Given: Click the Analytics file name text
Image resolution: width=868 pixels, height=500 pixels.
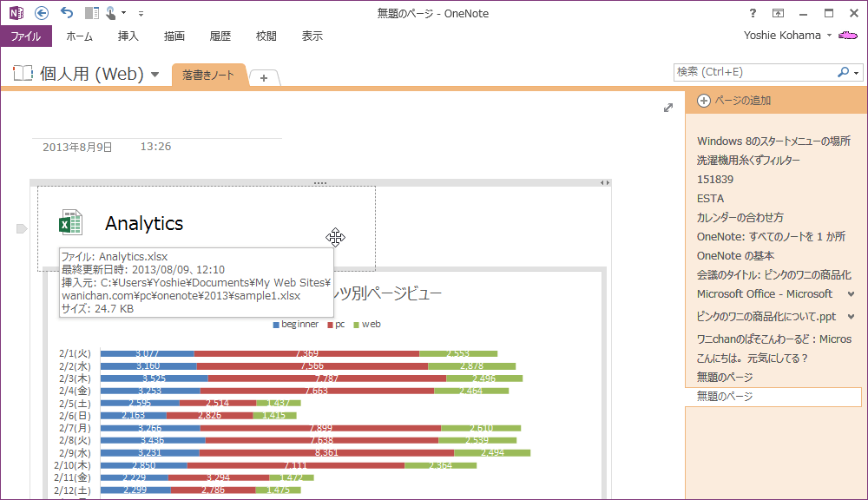Looking at the screenshot, I should 144,223.
